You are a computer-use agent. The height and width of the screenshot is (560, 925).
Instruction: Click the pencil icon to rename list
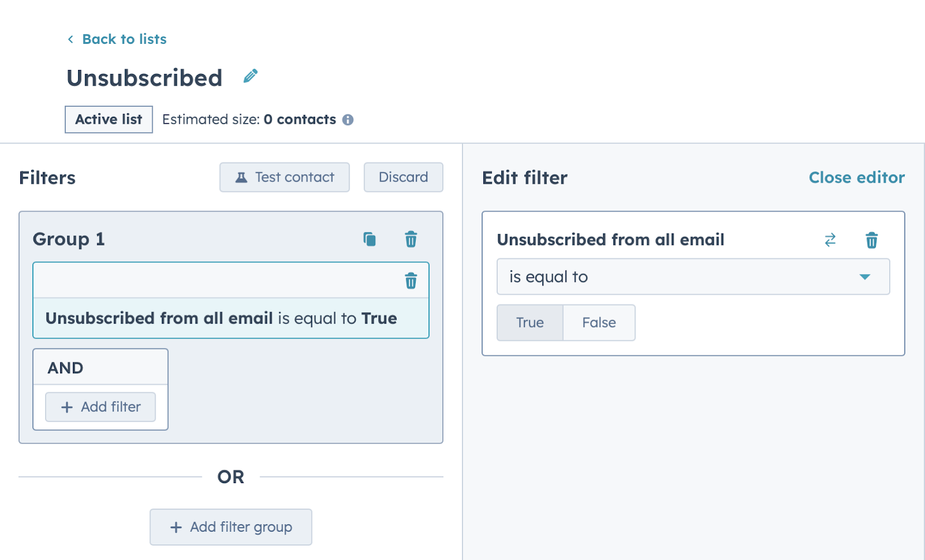(x=250, y=76)
